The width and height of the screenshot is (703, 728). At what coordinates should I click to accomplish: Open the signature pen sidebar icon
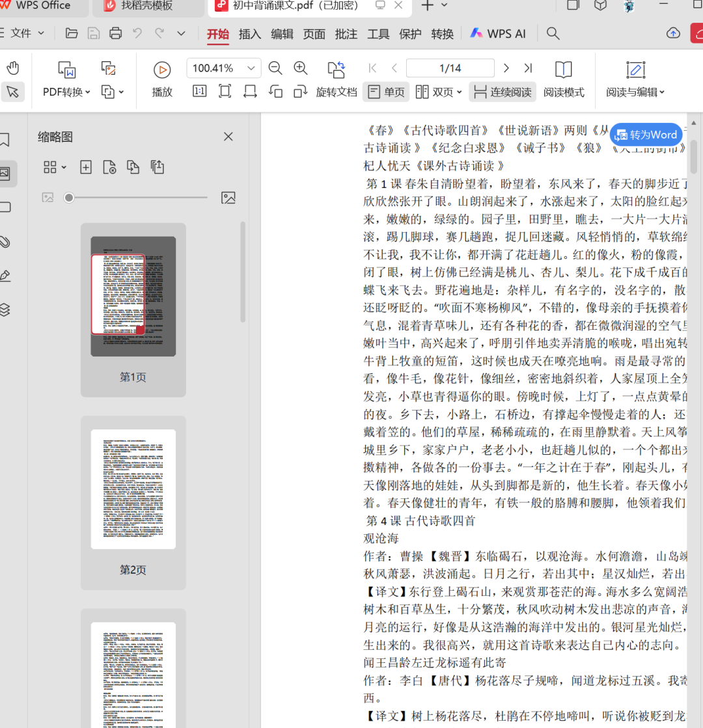(5, 275)
